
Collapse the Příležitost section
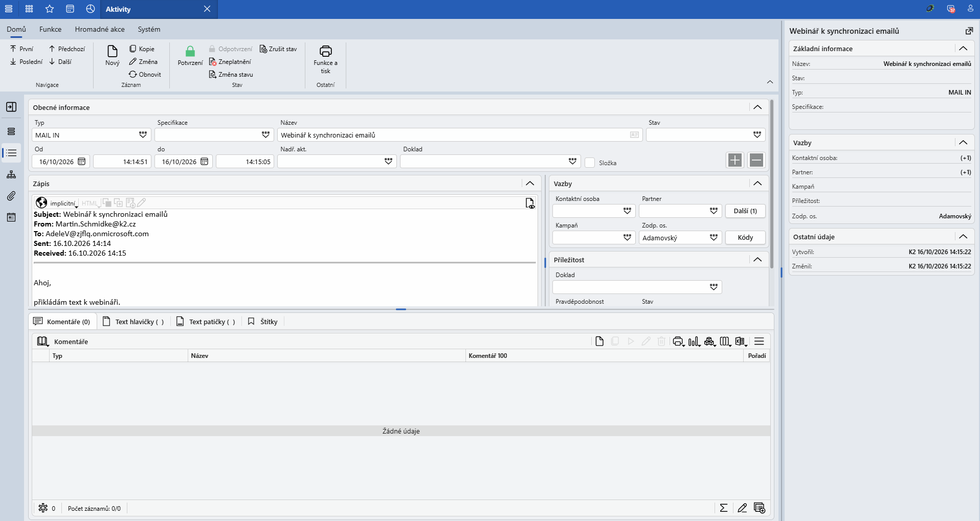tap(758, 260)
